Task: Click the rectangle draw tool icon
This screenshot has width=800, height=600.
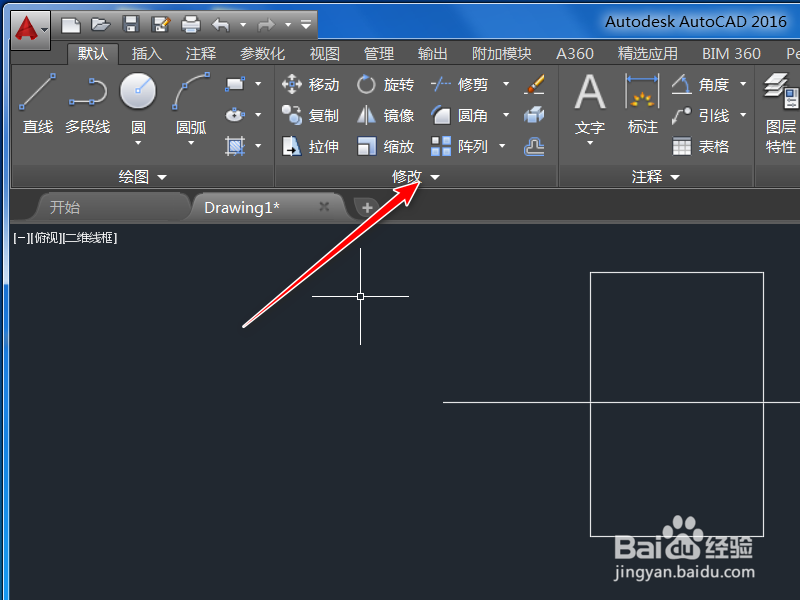Action: pos(235,84)
